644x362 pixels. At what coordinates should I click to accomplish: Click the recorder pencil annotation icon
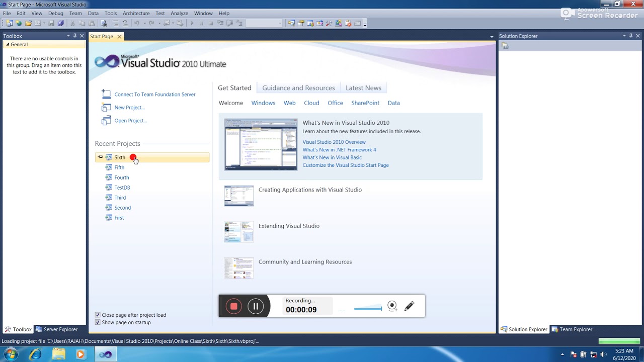pos(409,306)
